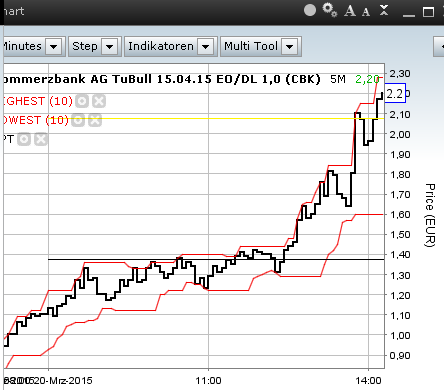Click the collapse arrows icon in title bar

tap(384, 10)
